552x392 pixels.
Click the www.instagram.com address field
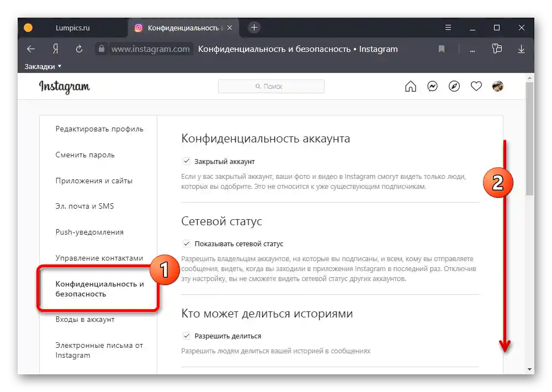tap(150, 49)
